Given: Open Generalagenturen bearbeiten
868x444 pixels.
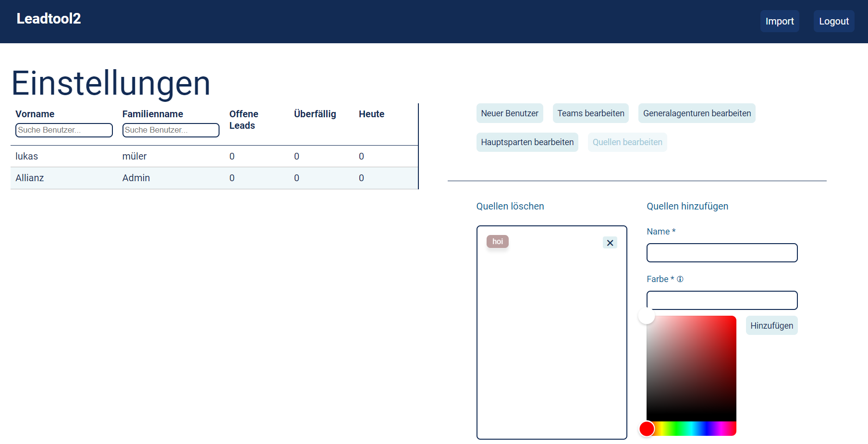Looking at the screenshot, I should coord(697,113).
